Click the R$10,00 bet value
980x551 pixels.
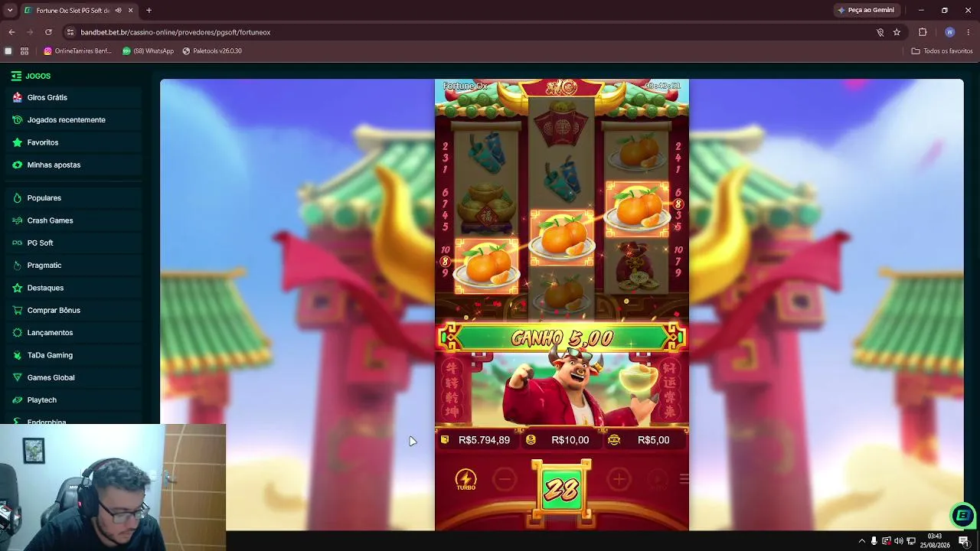(x=570, y=440)
